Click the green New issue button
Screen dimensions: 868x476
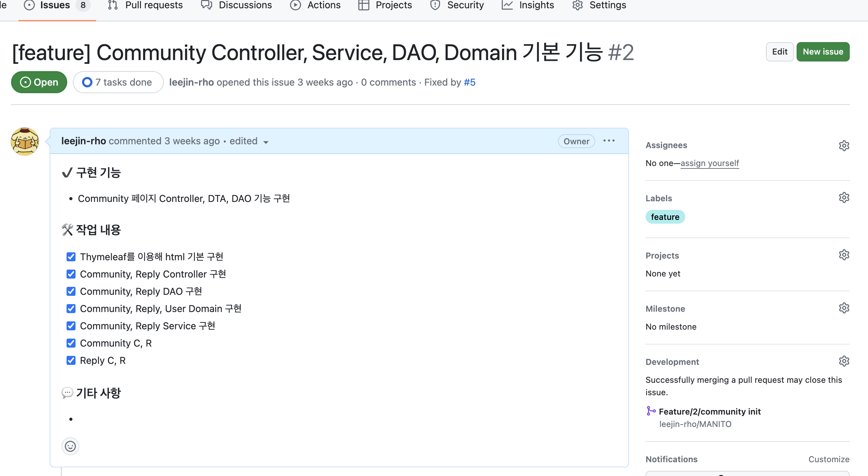coord(822,52)
